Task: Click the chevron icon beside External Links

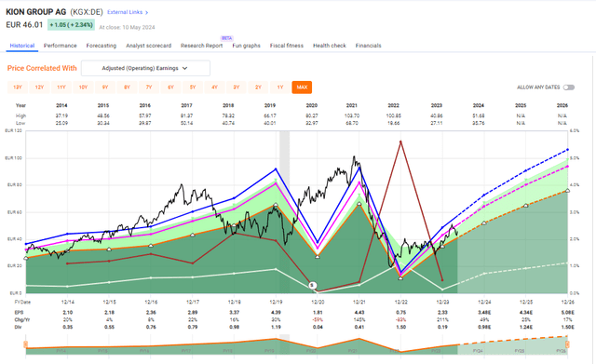Action: click(147, 12)
